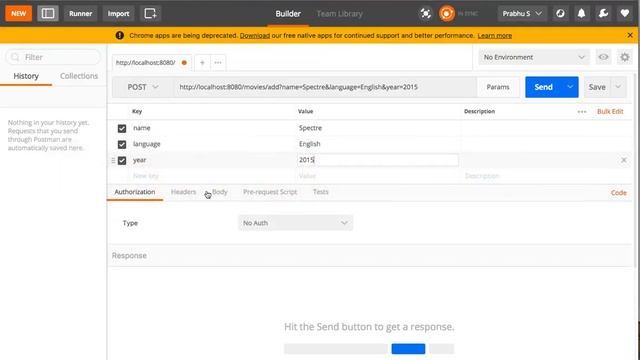Open the Send button dropdown arrow
This screenshot has height=360, width=640.
[x=570, y=87]
